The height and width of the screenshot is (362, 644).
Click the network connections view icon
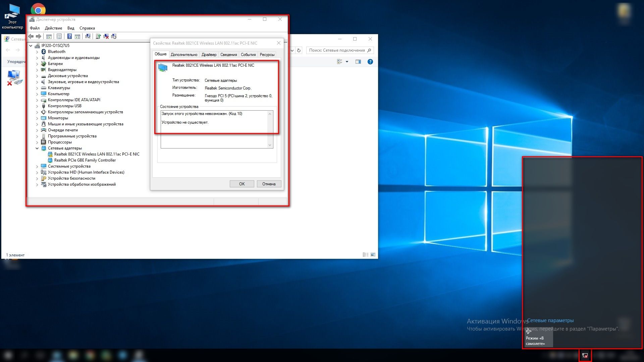[x=340, y=61]
